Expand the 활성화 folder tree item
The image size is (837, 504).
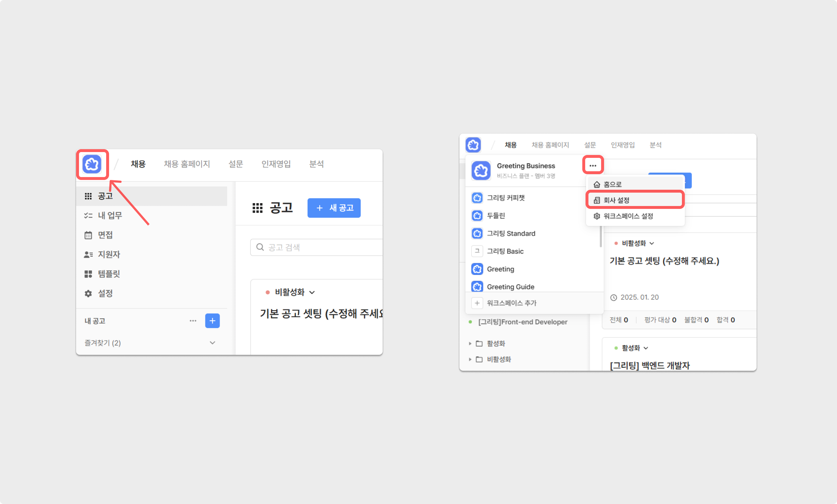(470, 343)
